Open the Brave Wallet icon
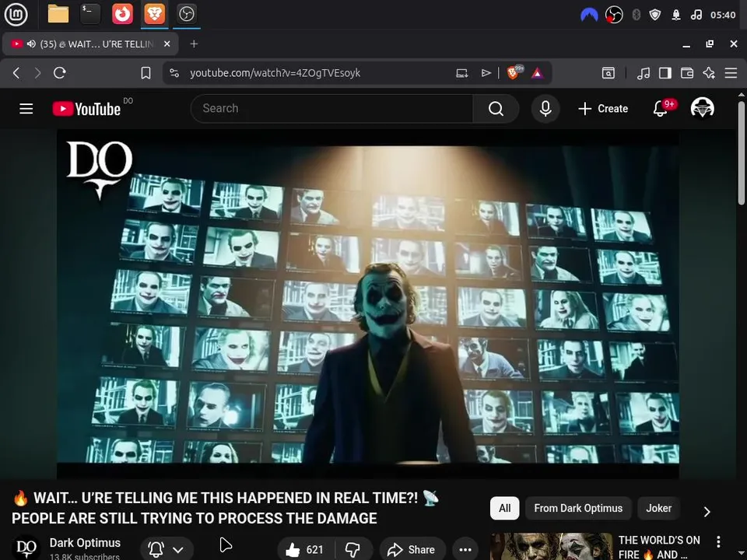 pyautogui.click(x=687, y=73)
